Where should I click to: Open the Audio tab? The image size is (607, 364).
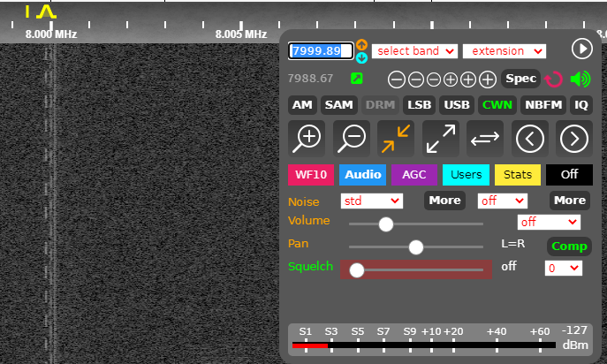(x=363, y=175)
